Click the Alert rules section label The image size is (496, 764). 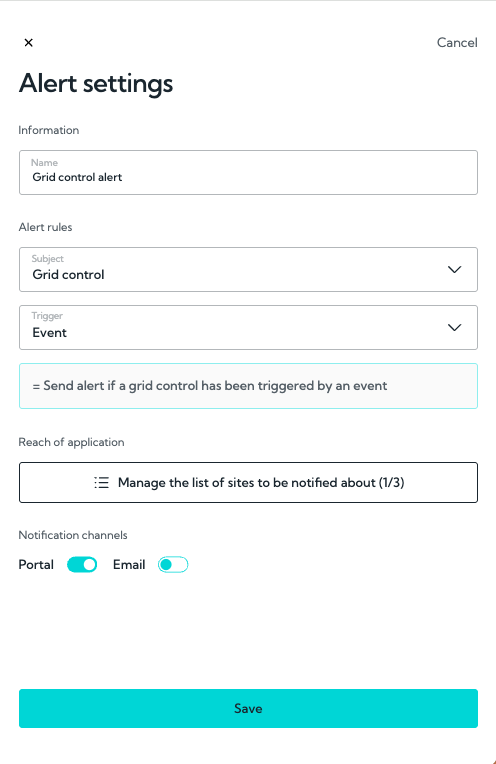45,227
